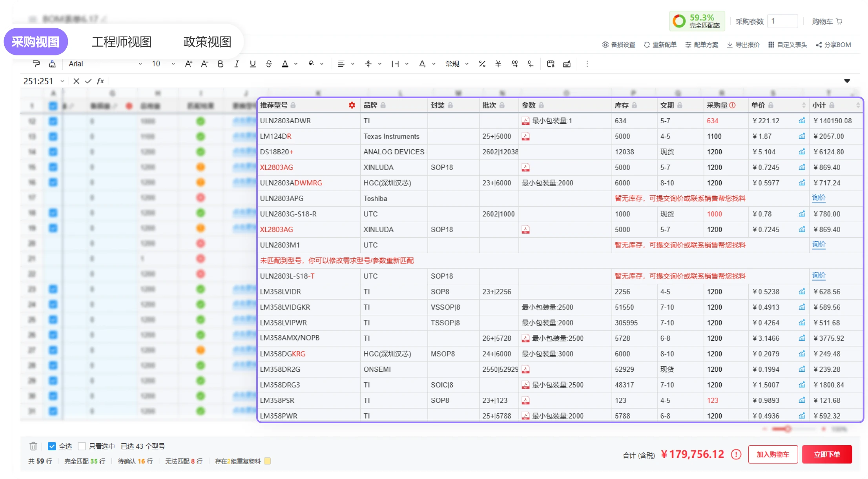Click the info icon beside total amount
The image size is (868, 479).
coord(736,454)
